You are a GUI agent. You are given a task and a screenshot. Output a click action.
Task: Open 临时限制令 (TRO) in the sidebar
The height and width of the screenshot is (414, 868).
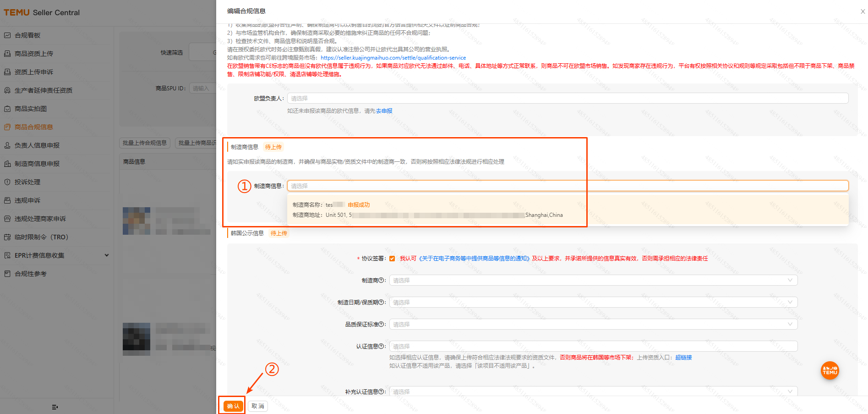pyautogui.click(x=41, y=237)
